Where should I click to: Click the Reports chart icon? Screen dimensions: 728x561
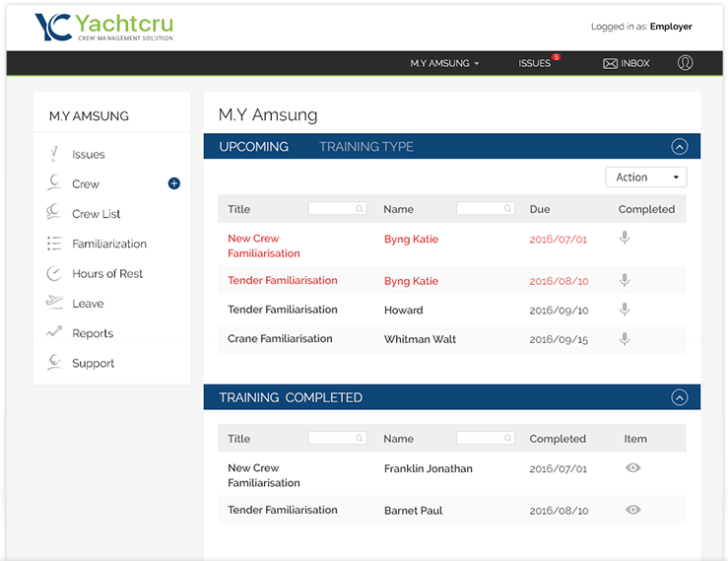54,332
